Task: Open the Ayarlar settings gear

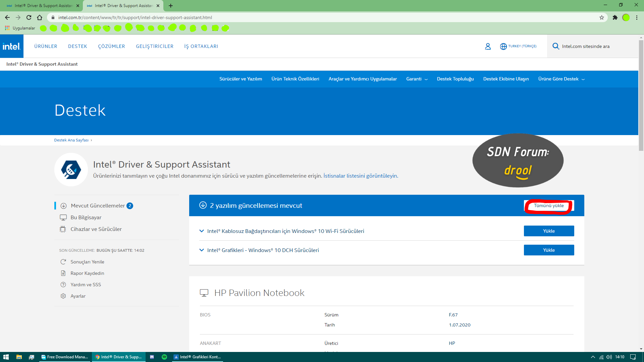Action: pyautogui.click(x=63, y=296)
